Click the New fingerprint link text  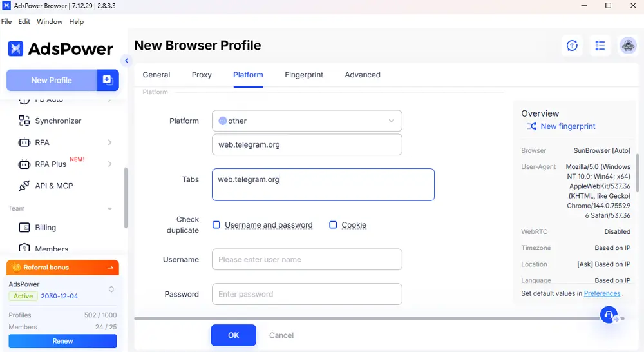(x=568, y=126)
